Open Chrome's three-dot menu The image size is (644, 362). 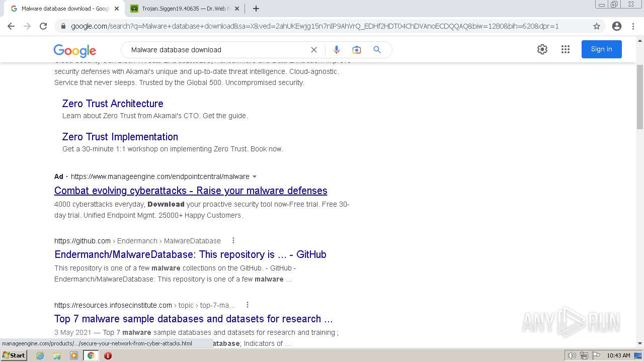(633, 26)
